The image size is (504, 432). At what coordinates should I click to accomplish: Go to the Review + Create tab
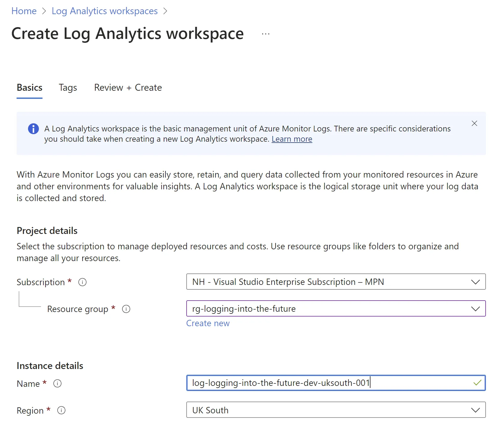(128, 87)
